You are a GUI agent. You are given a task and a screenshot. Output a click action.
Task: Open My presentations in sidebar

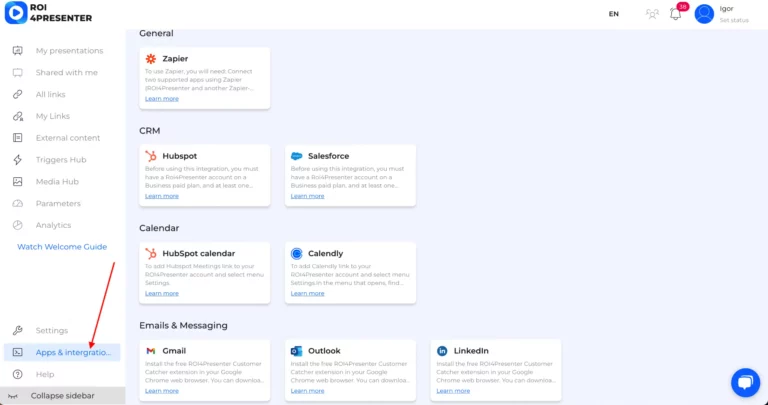click(x=70, y=50)
